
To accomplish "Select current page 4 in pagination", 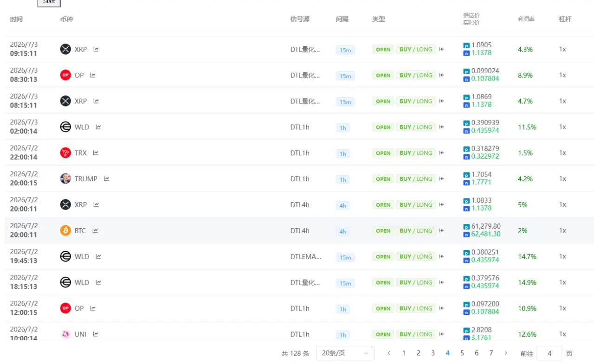I will click(447, 353).
